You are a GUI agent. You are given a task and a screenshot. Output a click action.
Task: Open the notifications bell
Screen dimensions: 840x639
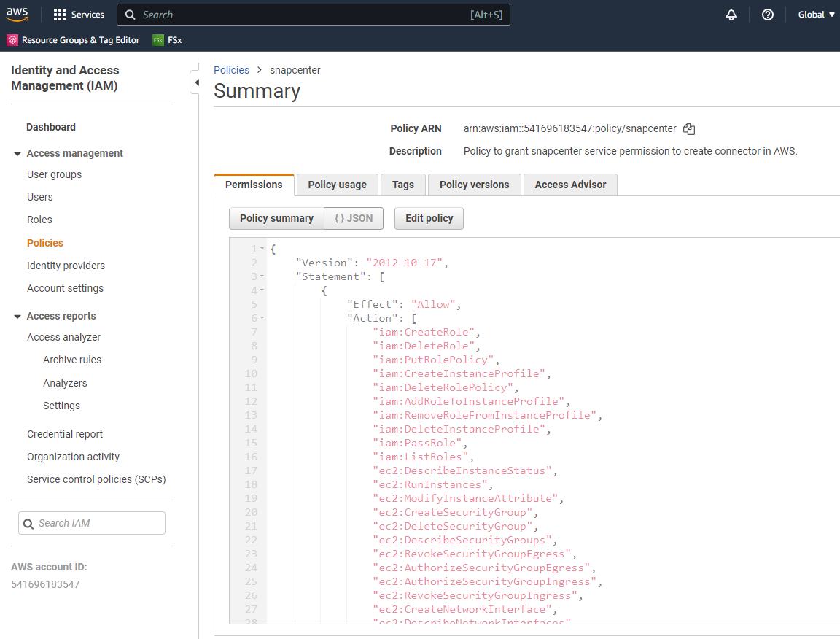731,15
